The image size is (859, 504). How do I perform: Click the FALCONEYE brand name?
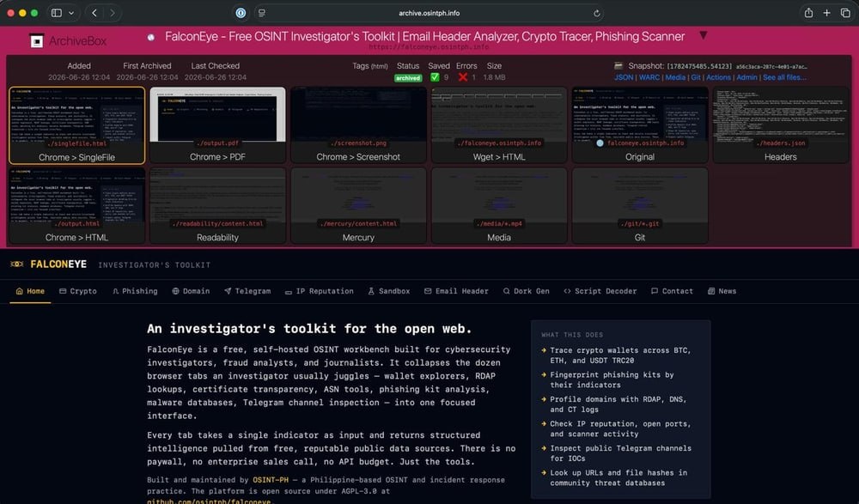(58, 264)
